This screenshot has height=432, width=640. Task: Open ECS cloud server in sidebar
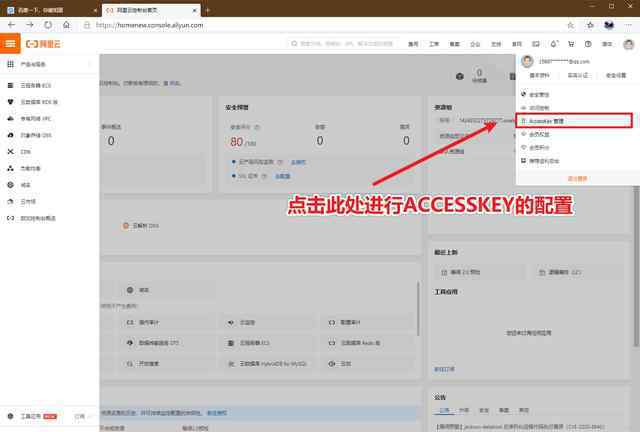pos(36,85)
